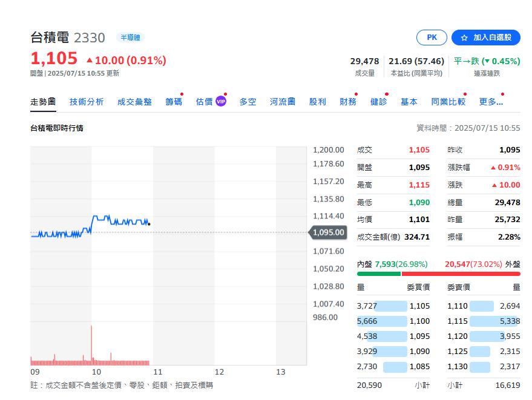Screen dimensions: 532x400
Task: Select the 股利 tab
Action: [x=318, y=102]
